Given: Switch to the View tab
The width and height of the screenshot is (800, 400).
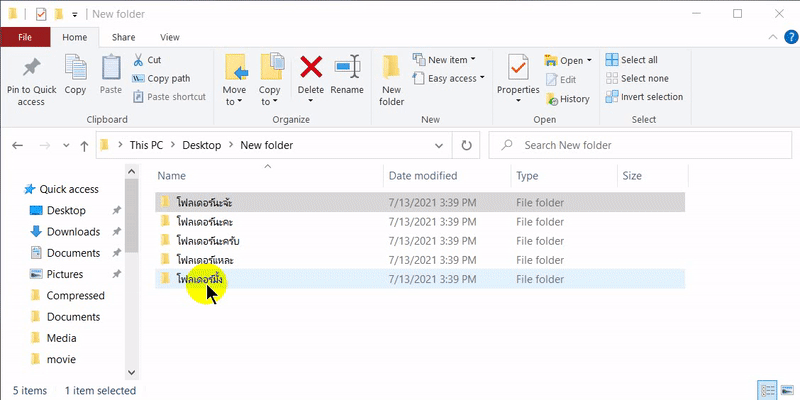Looking at the screenshot, I should 169,37.
